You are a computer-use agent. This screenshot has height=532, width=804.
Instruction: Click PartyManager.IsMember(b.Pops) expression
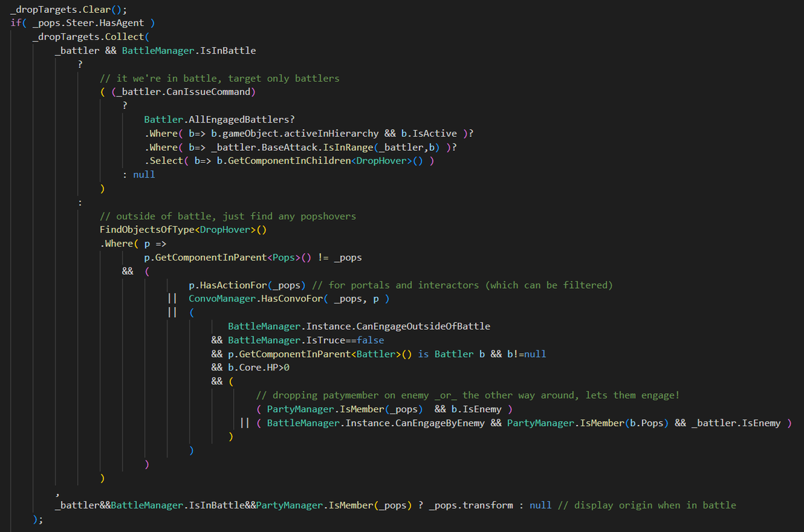pos(588,423)
